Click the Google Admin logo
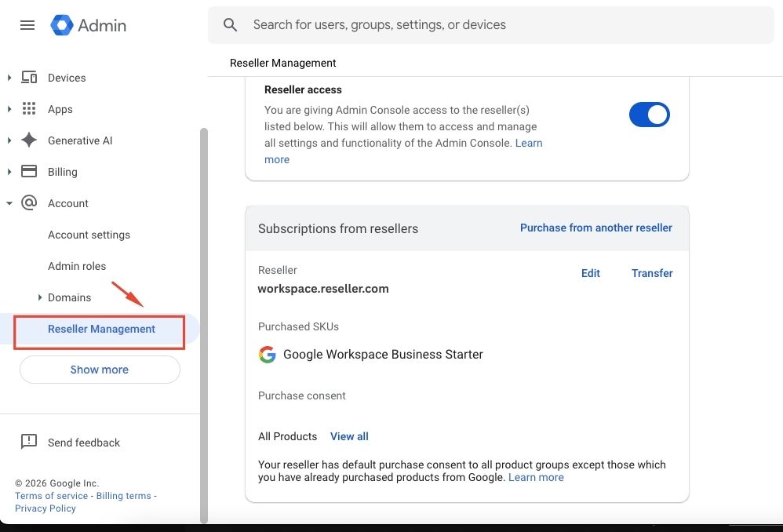Screen dimensions: 783x532 coord(61,24)
